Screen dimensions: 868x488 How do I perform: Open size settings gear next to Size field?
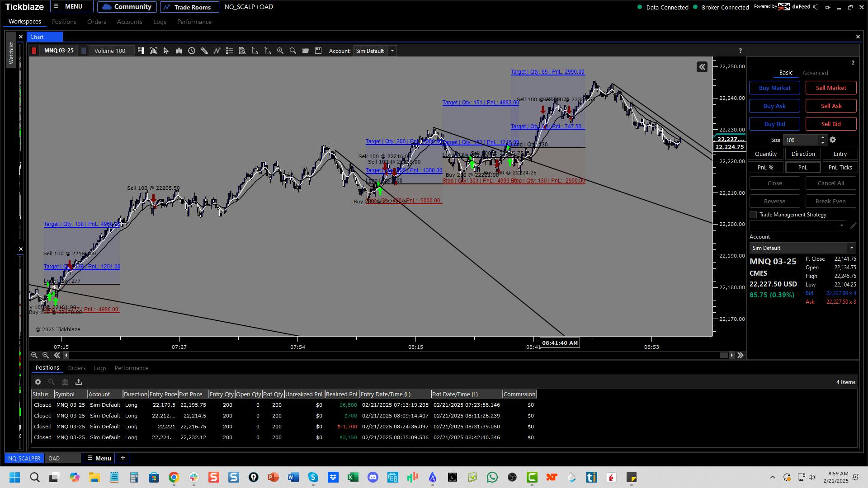pyautogui.click(x=833, y=140)
